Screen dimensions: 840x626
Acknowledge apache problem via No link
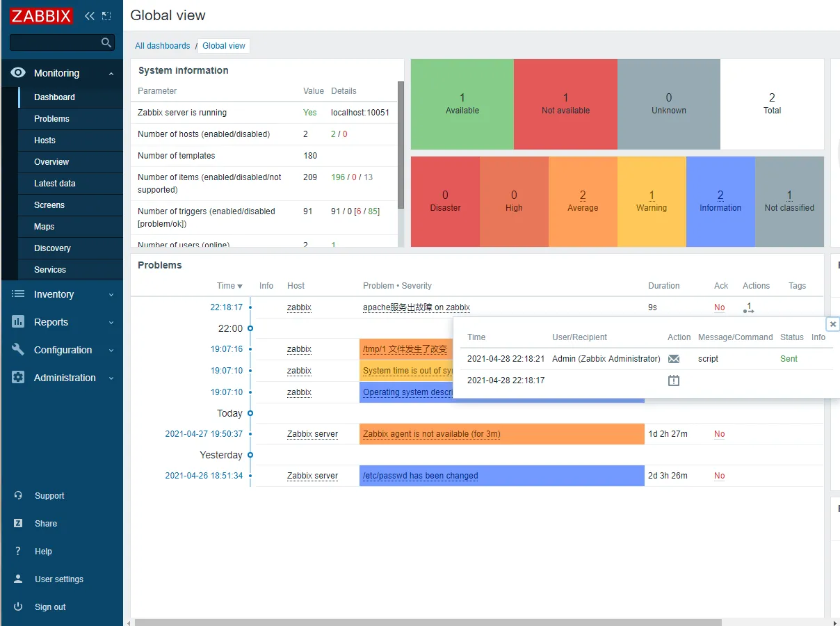tap(719, 307)
